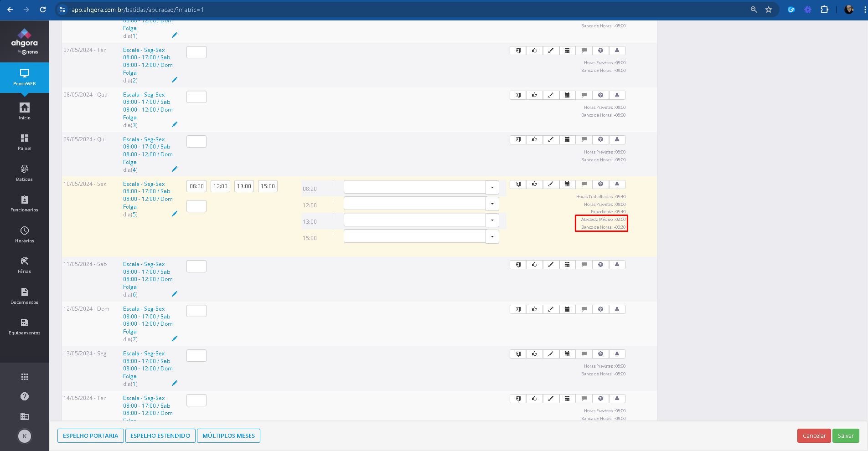Screen dimensions: 868x451
Task: Click the green Salvar button
Action: (846, 436)
